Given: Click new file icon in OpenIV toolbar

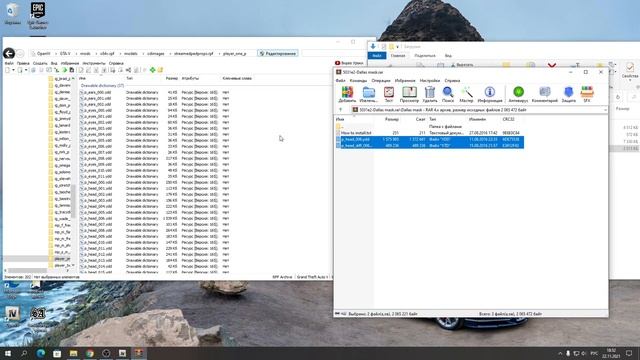Looking at the screenshot, I should (x=7, y=70).
